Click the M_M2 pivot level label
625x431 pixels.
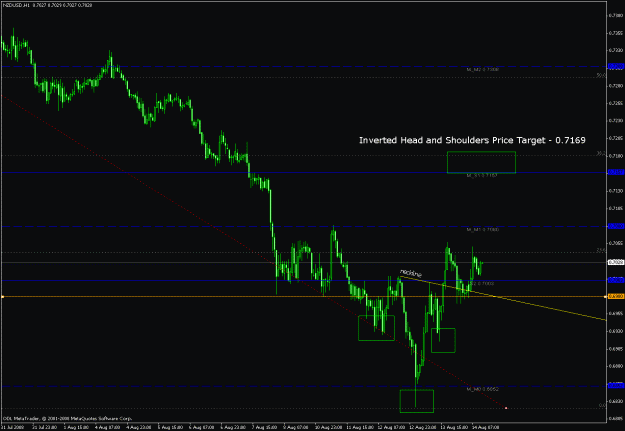[x=483, y=69]
